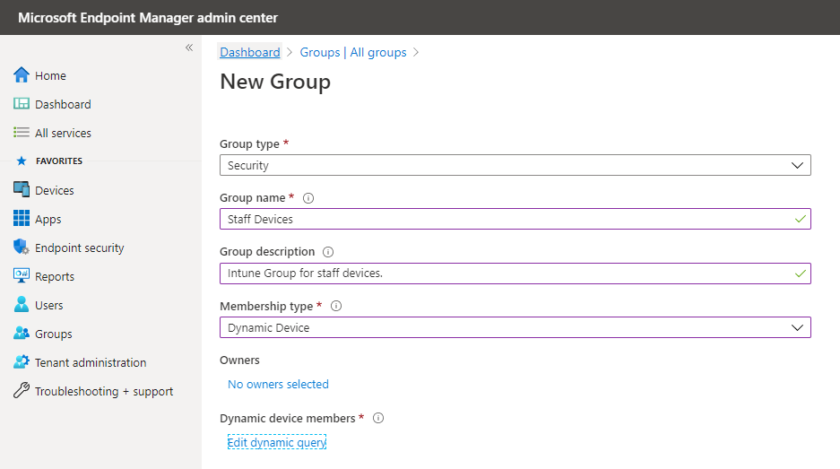Viewport: 840px width, 469px height.
Task: Open Troubleshooting + support menu item
Action: [103, 391]
